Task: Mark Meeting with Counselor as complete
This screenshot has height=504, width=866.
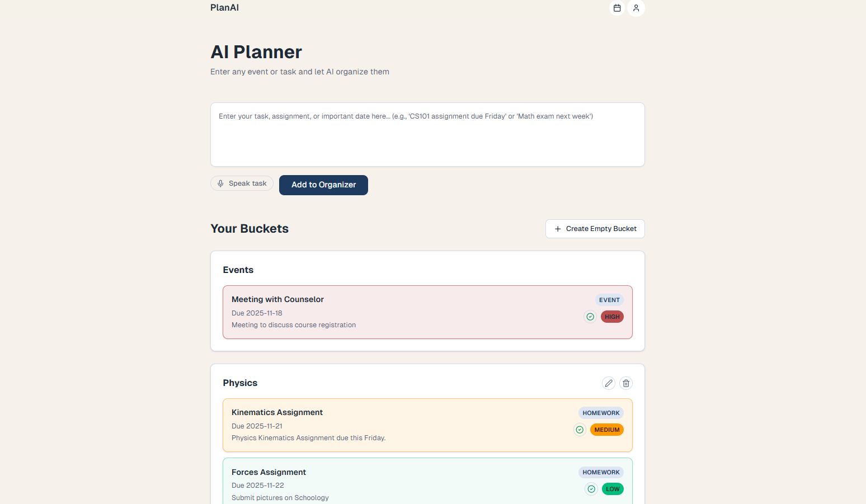Action: click(x=590, y=317)
